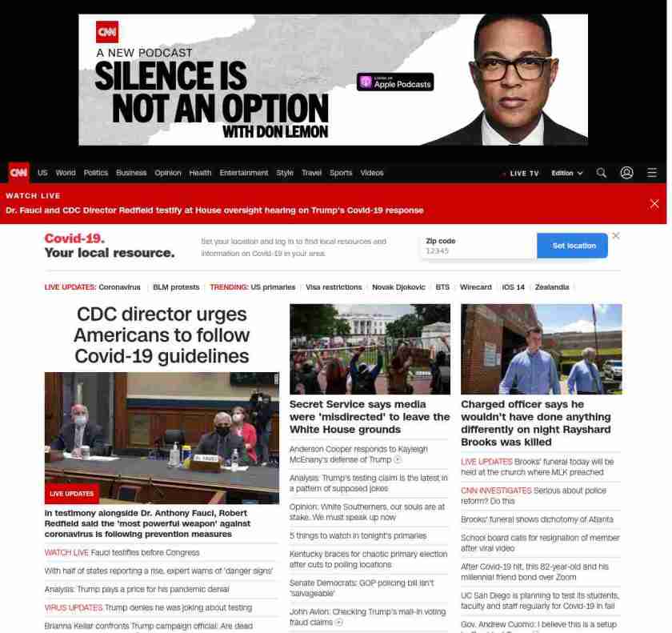Select Entertainment in the navigation menu
The width and height of the screenshot is (672, 633).
click(244, 173)
